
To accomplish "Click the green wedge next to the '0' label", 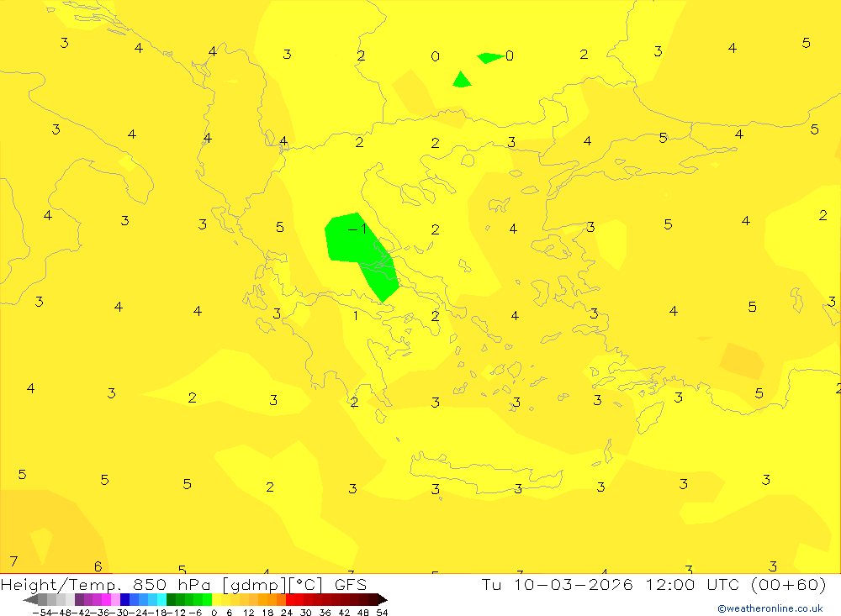I will tap(489, 57).
